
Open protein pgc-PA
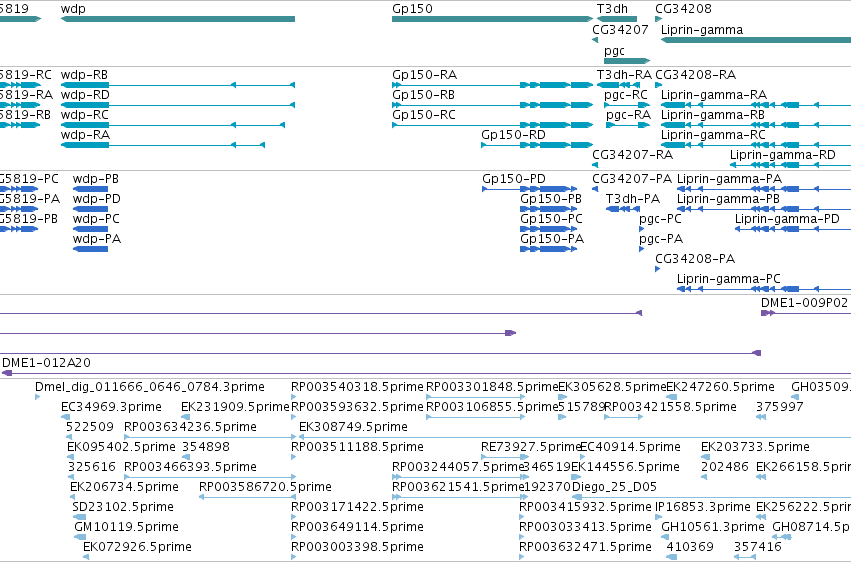[661, 239]
